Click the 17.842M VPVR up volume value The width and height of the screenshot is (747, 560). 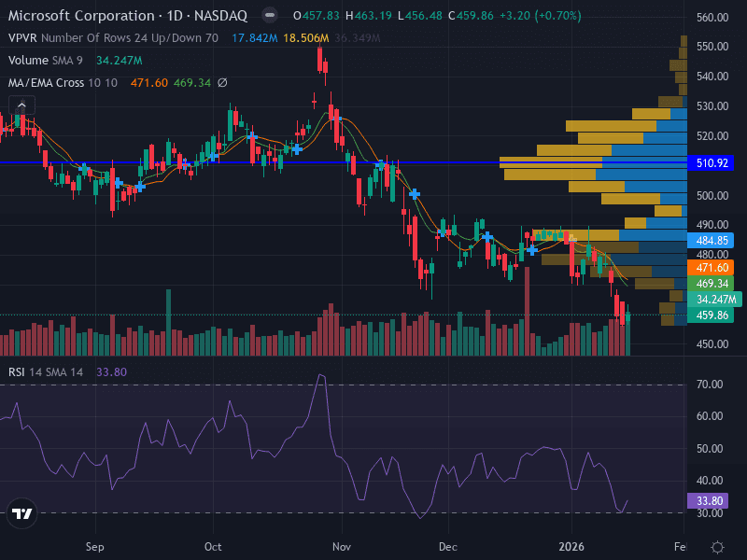coord(254,38)
